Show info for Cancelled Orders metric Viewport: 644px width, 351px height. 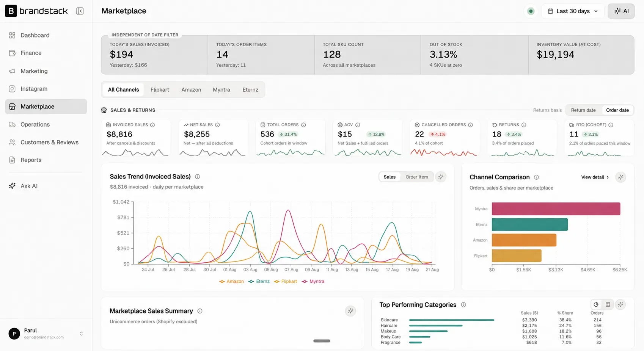(470, 125)
